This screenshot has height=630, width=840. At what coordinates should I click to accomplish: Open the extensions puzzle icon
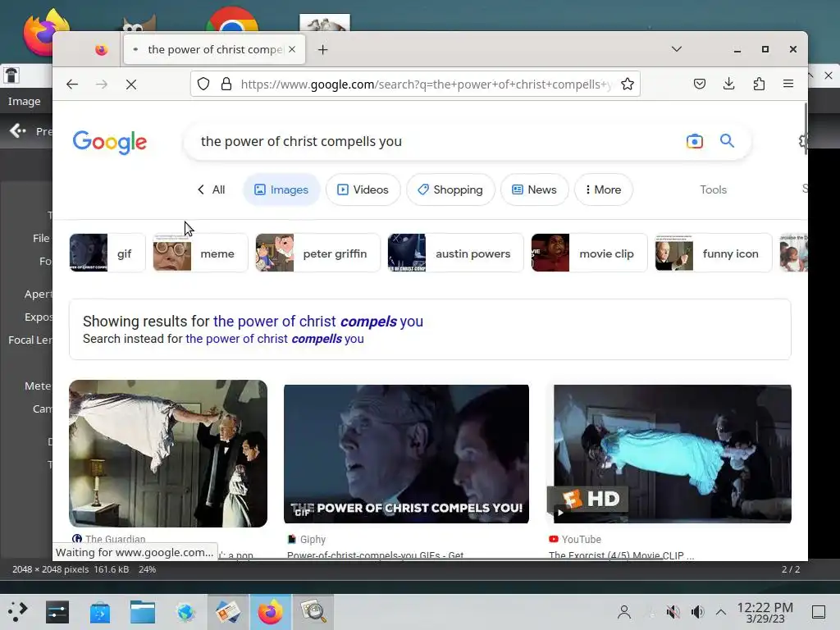759,84
